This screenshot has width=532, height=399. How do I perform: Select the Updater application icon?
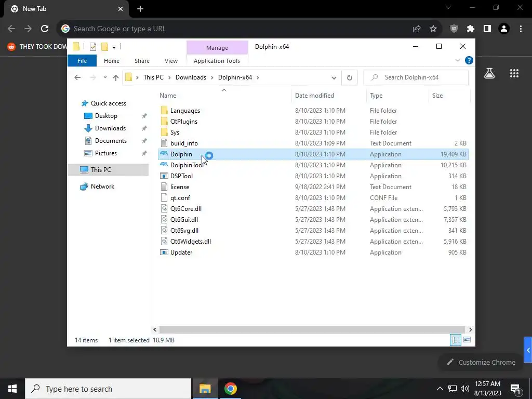pos(164,252)
